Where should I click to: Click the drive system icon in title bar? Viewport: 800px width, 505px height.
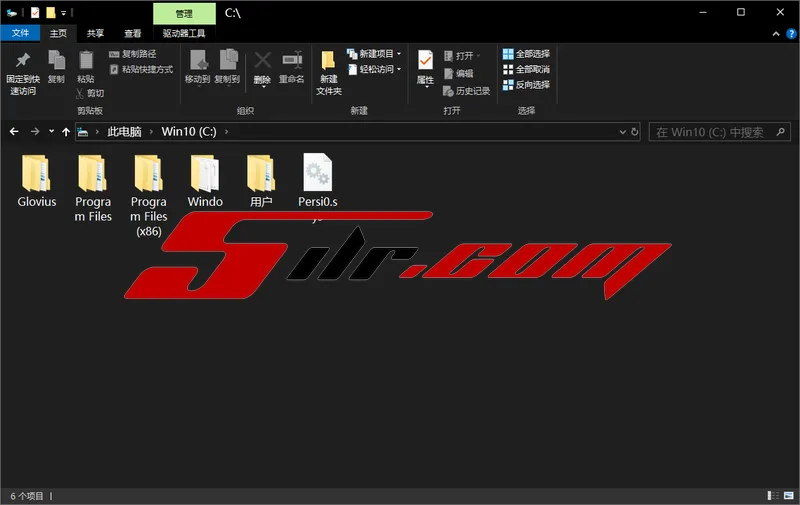click(12, 13)
